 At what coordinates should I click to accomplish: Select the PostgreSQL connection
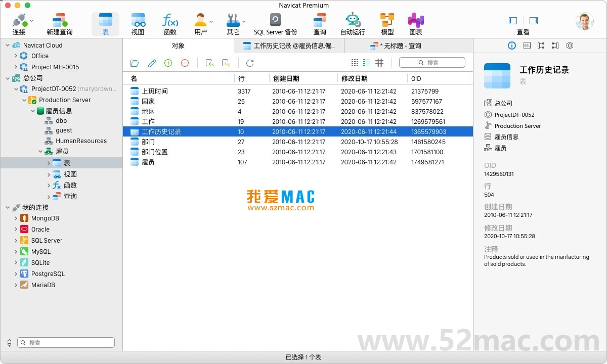coord(48,274)
